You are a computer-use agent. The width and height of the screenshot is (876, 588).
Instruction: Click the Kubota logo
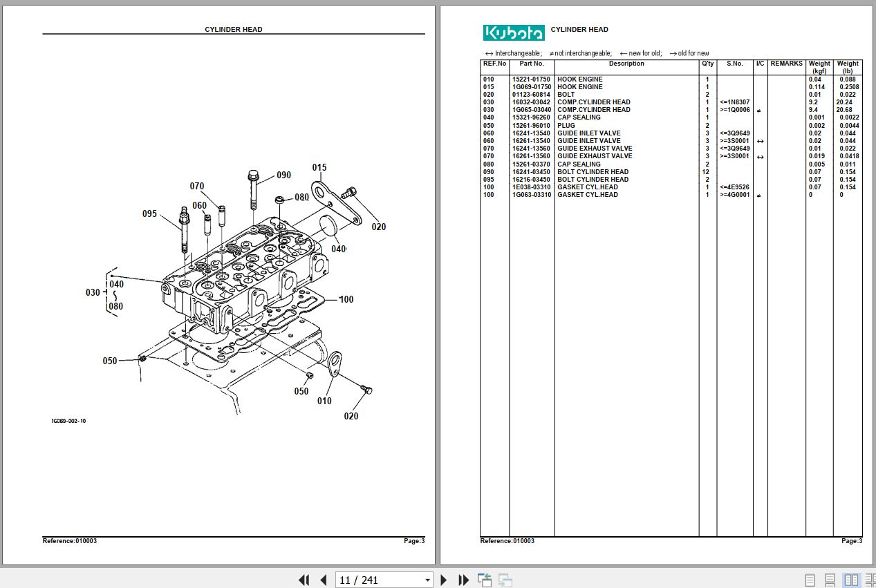[x=514, y=32]
